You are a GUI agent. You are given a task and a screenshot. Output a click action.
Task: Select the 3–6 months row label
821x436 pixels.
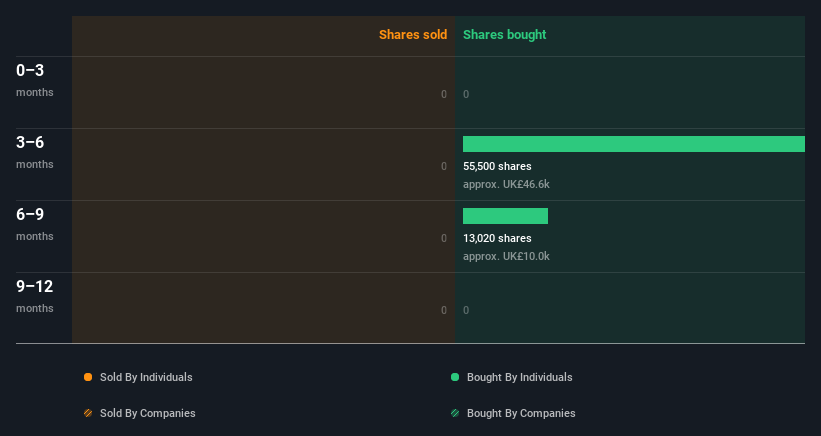35,152
